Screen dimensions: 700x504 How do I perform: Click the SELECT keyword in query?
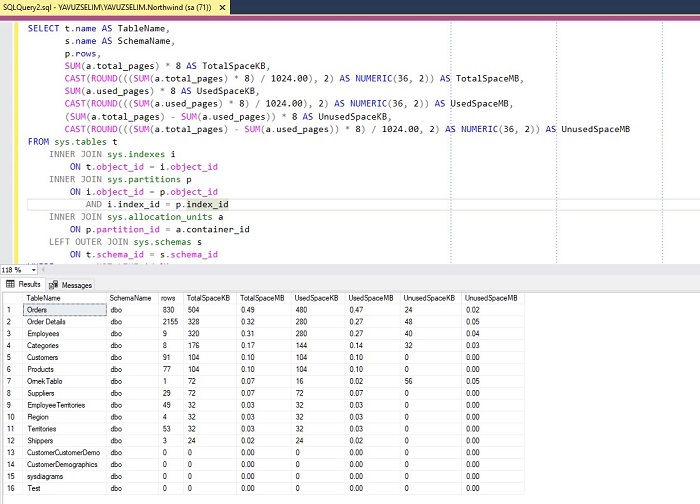tap(43, 29)
